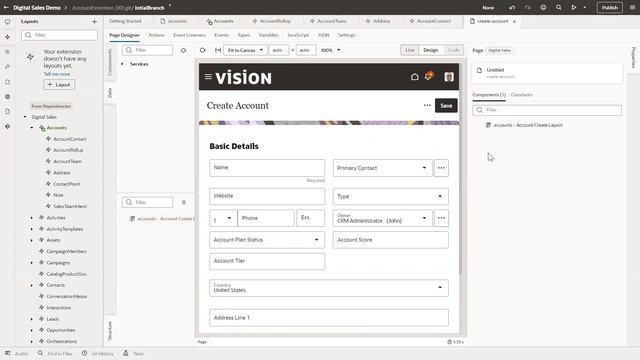
Task: Click the Website input field
Action: (267, 196)
